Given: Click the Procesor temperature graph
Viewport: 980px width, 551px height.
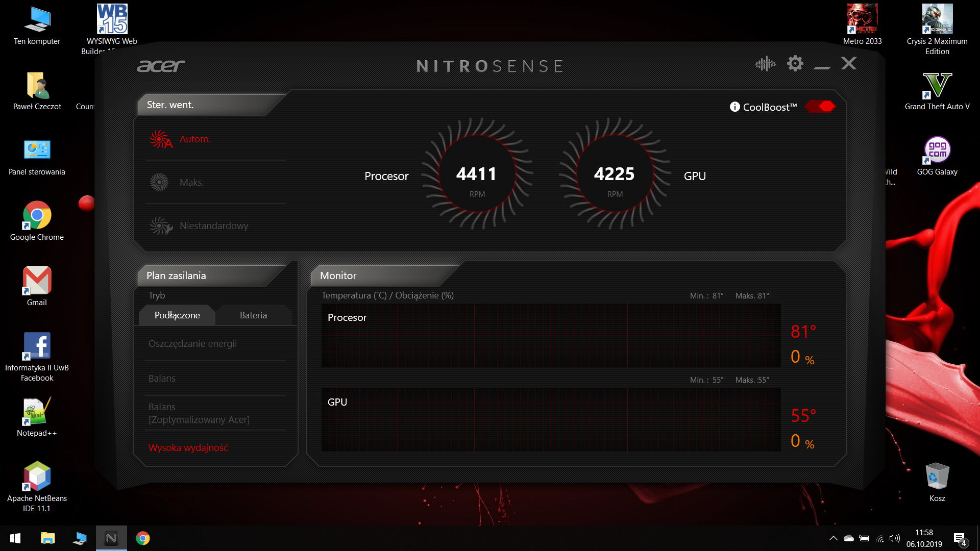Looking at the screenshot, I should (548, 336).
